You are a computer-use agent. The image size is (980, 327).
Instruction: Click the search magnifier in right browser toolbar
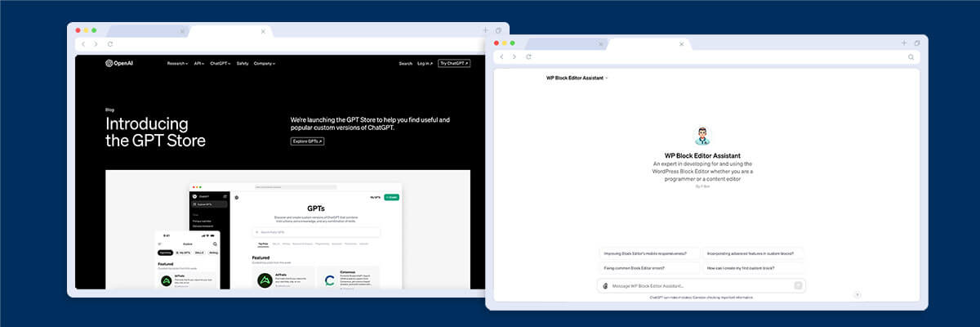pyautogui.click(x=911, y=57)
